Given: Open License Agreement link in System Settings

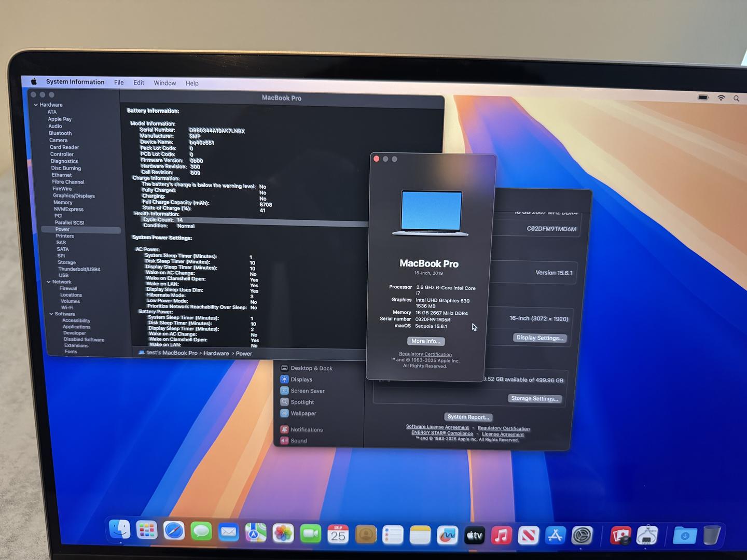Looking at the screenshot, I should pyautogui.click(x=503, y=435).
